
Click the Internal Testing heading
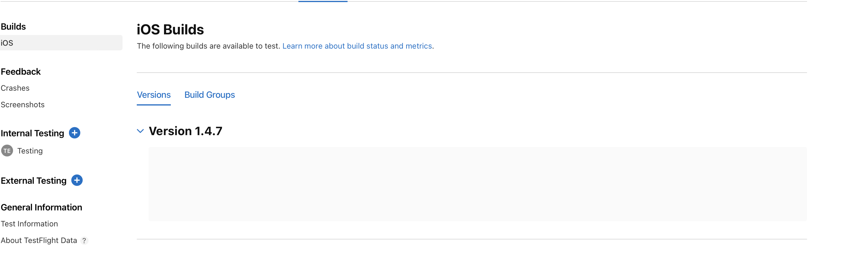click(32, 133)
